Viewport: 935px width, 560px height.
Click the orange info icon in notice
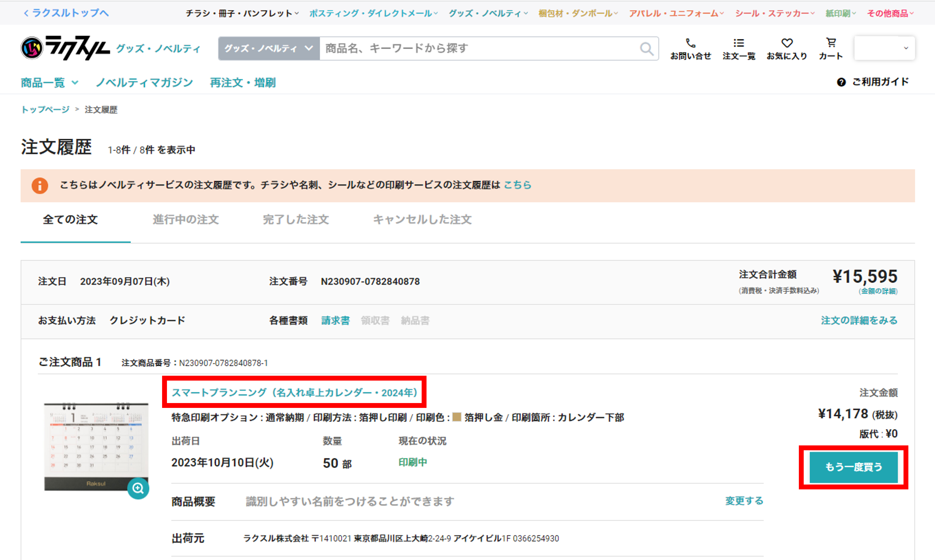[x=40, y=185]
